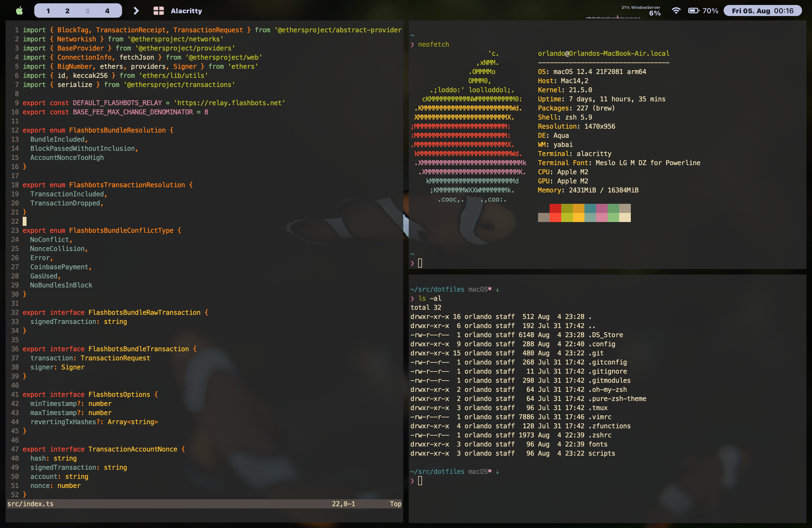Click the window grid icon beside Alacritty
Viewport: 812px width, 528px height.
point(159,11)
